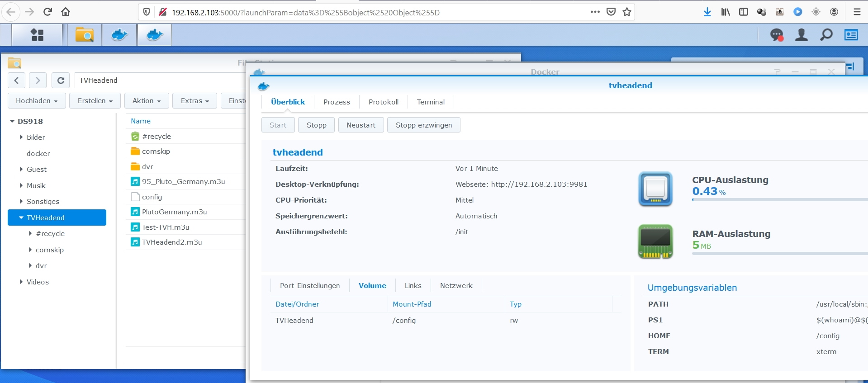
Task: Click the Pocket save icon
Action: [x=611, y=12]
